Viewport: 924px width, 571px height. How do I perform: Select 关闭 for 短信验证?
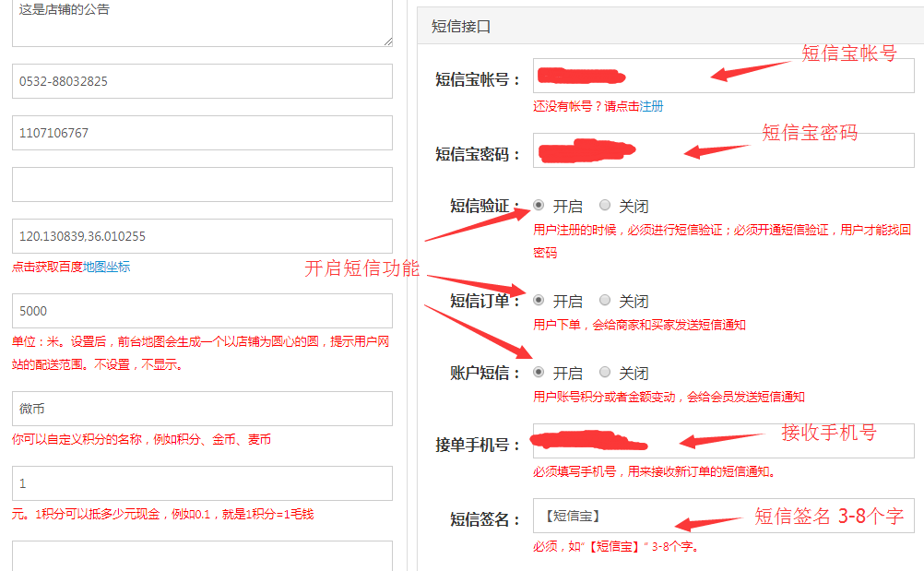(605, 205)
